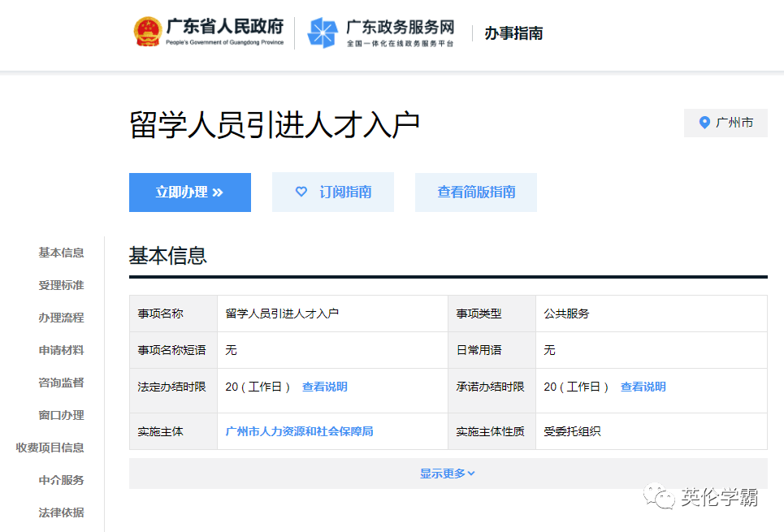Click the 办事指南 header label

513,33
